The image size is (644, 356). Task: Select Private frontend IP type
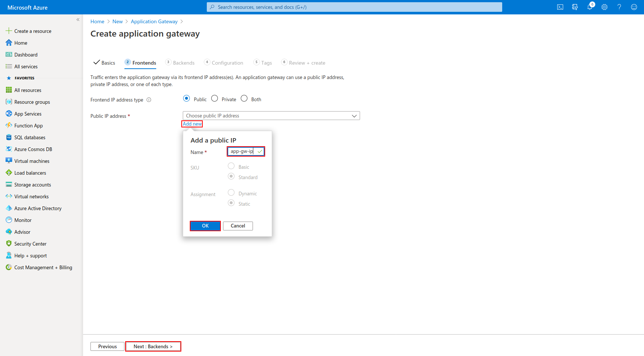click(215, 98)
